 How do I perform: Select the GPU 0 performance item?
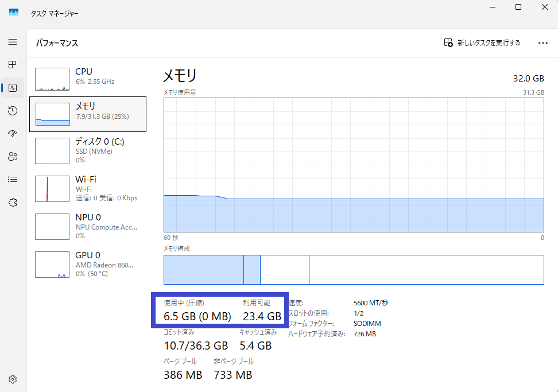pyautogui.click(x=87, y=264)
